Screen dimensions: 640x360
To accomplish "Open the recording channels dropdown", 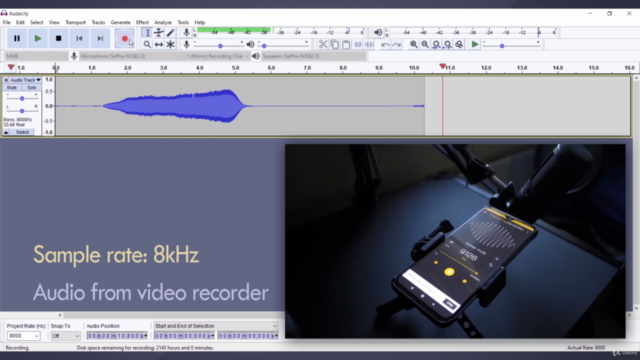I will pos(218,56).
